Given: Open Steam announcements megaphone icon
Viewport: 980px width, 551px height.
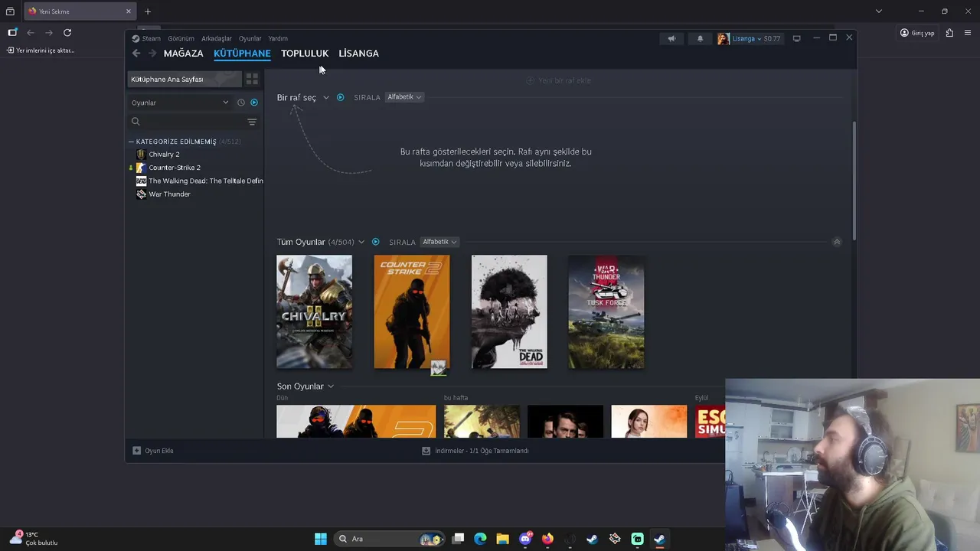Looking at the screenshot, I should (671, 38).
